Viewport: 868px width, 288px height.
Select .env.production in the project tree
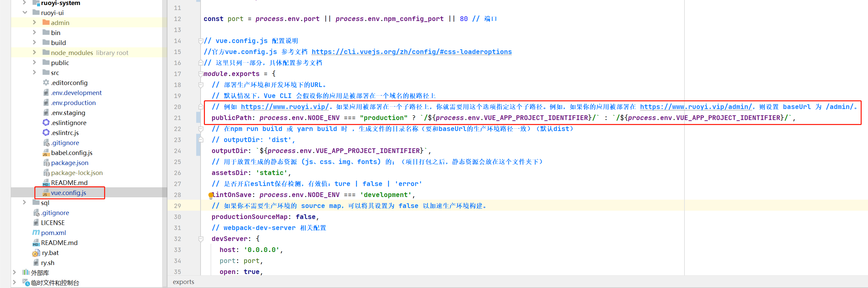pos(73,103)
